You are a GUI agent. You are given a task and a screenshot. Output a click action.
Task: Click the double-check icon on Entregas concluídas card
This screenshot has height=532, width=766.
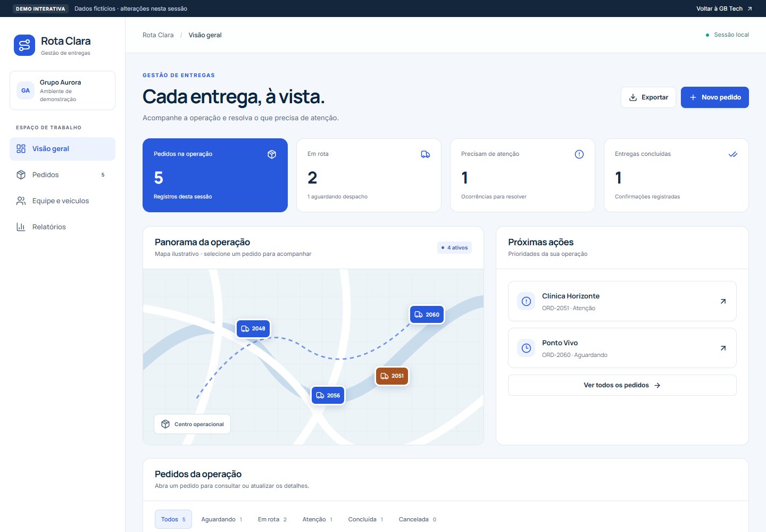pos(733,154)
